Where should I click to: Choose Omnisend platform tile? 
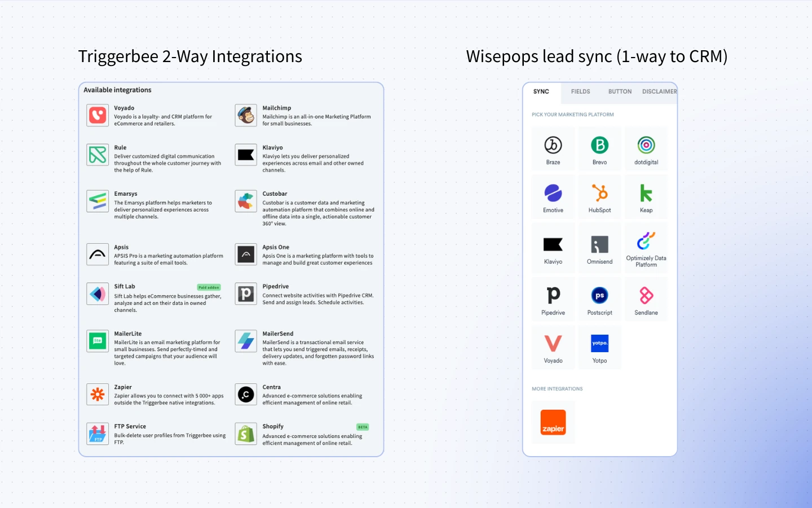(599, 248)
